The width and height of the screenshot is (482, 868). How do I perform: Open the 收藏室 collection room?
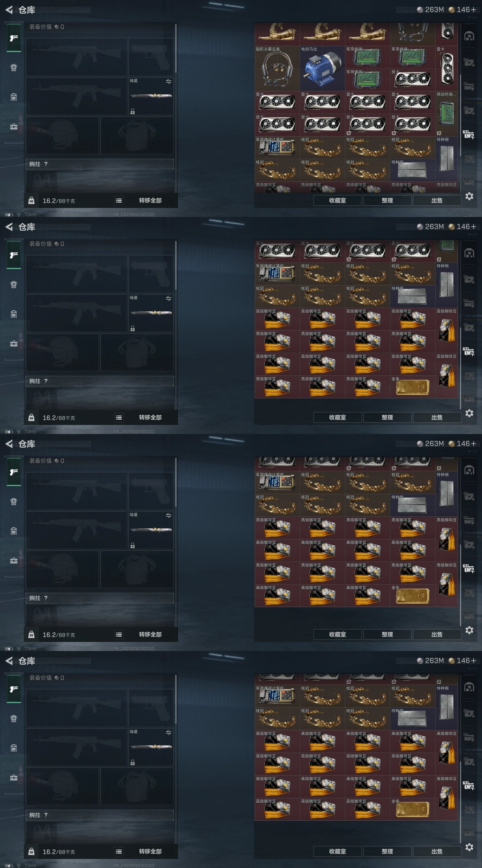click(337, 200)
